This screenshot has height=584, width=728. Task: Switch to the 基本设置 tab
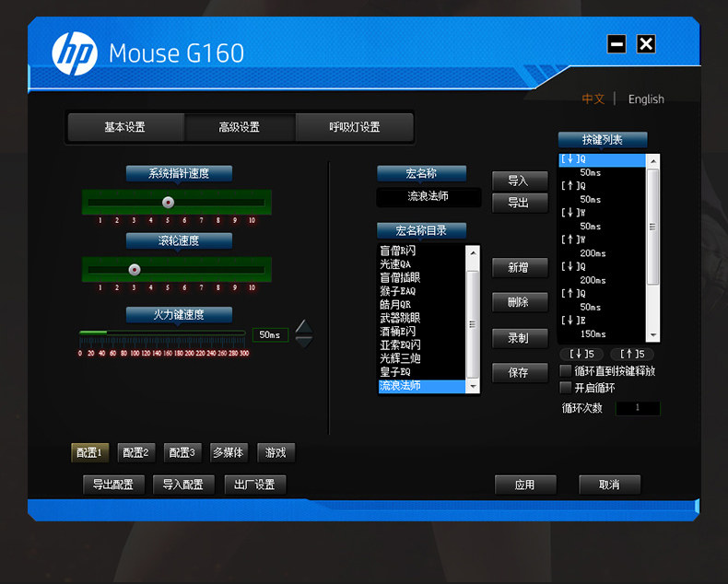point(125,127)
